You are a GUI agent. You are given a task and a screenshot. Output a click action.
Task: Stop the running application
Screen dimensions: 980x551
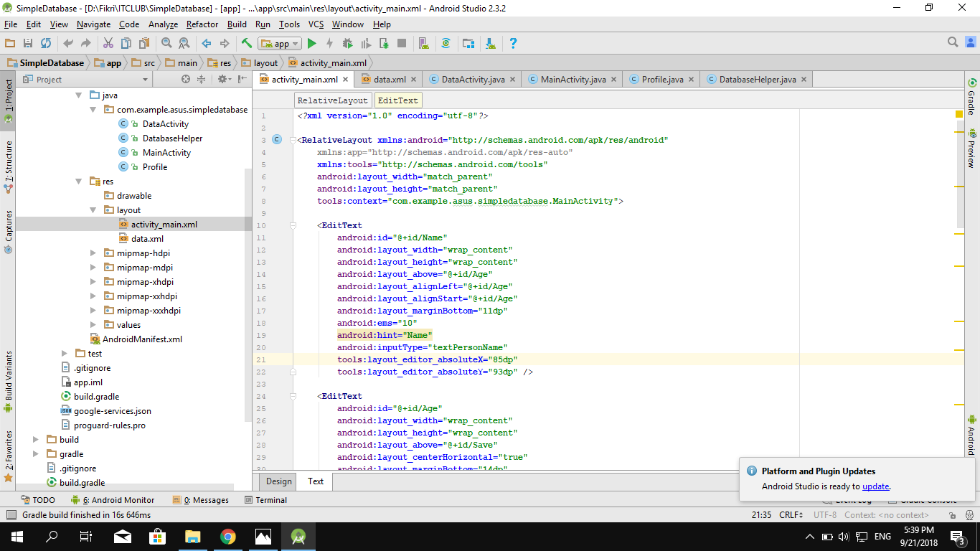click(x=402, y=43)
